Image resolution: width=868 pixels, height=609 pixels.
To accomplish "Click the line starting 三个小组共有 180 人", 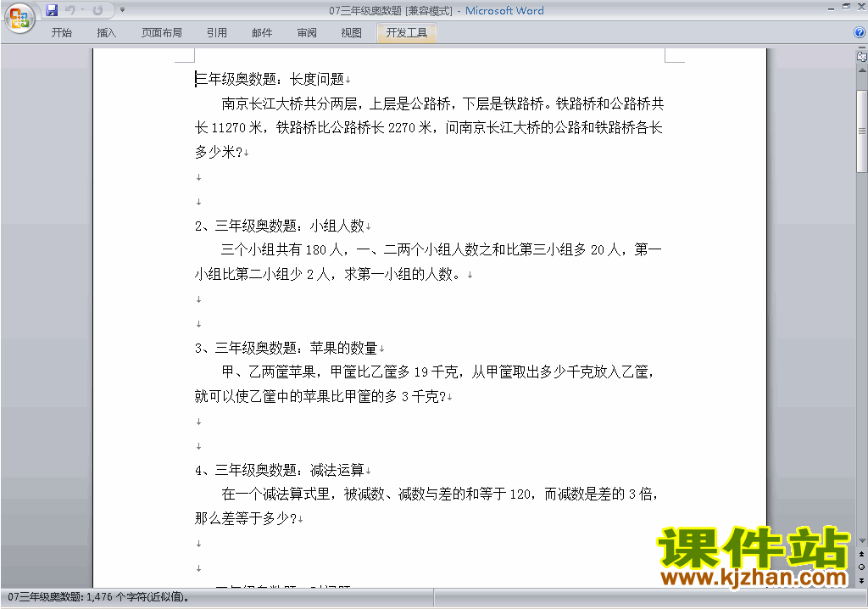I will [441, 249].
